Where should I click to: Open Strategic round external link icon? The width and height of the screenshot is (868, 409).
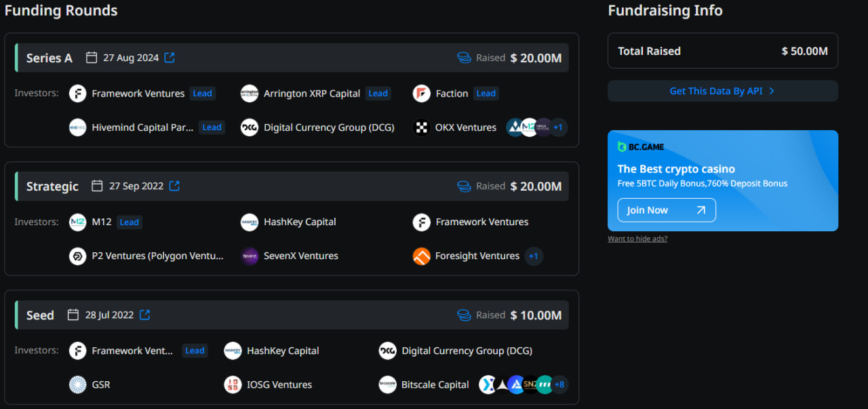tap(174, 186)
